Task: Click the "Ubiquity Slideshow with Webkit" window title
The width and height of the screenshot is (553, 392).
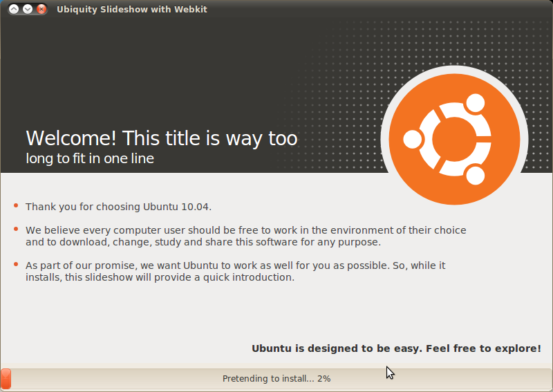Action: (131, 9)
